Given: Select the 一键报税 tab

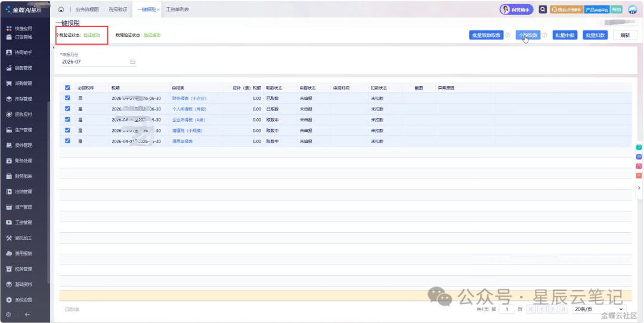Looking at the screenshot, I should tap(146, 10).
